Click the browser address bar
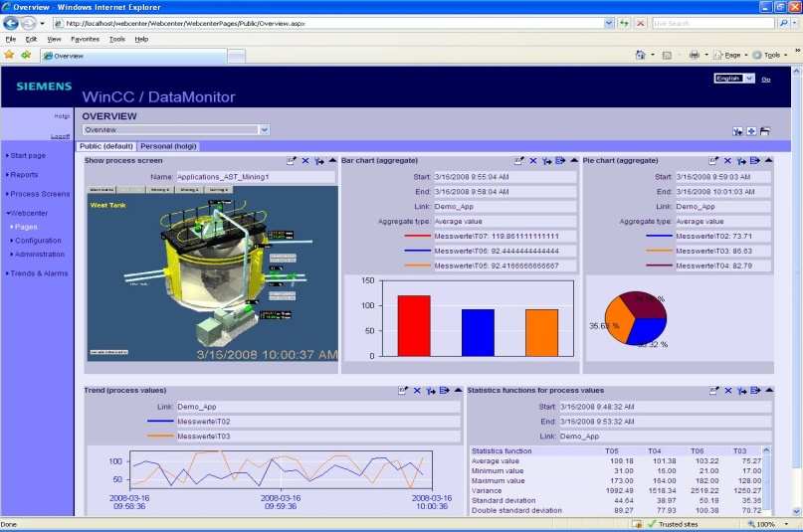803x532 pixels. click(327, 23)
